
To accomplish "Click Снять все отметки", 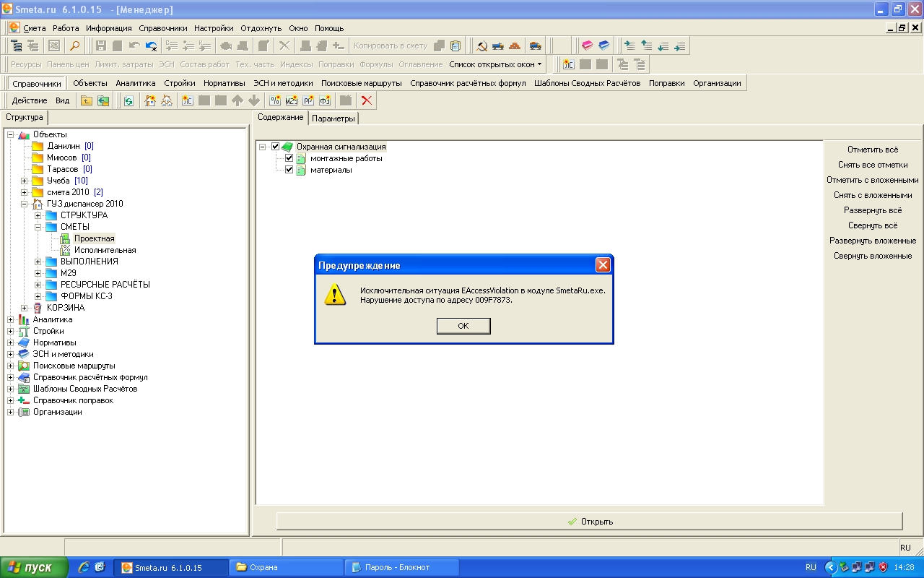I will [873, 165].
